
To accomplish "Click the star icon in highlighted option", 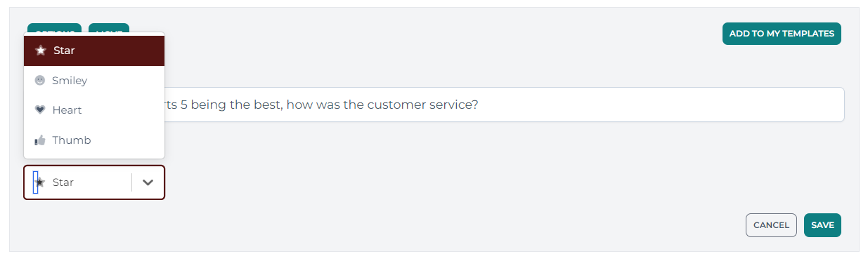I will click(x=41, y=51).
